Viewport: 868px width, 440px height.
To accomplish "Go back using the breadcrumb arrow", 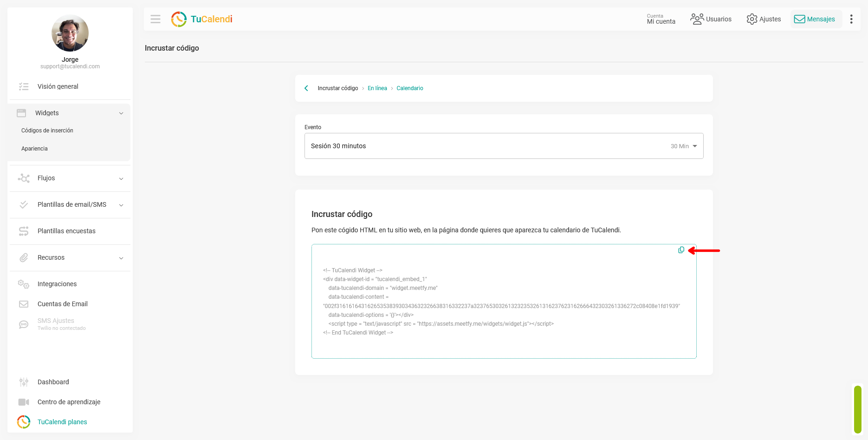I will coord(306,88).
